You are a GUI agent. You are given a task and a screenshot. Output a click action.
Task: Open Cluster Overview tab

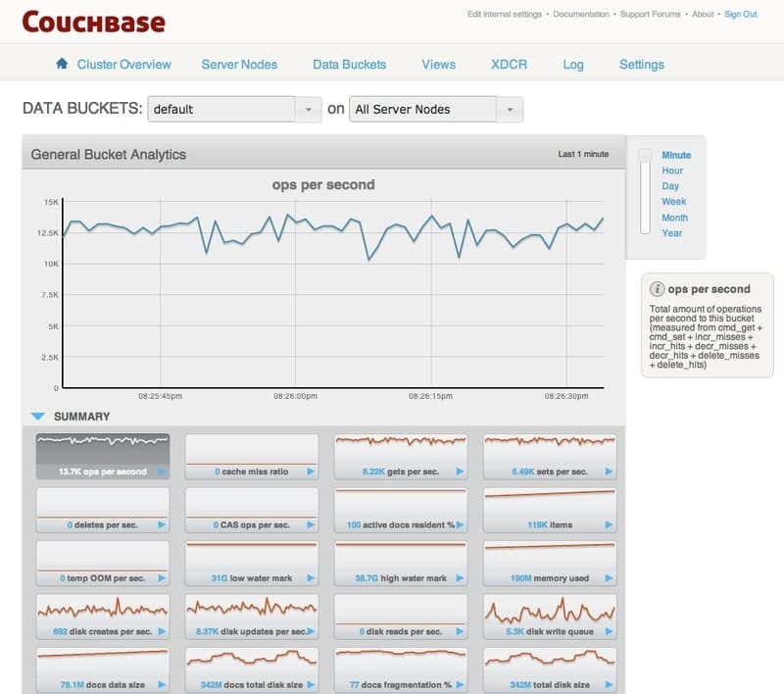[123, 65]
